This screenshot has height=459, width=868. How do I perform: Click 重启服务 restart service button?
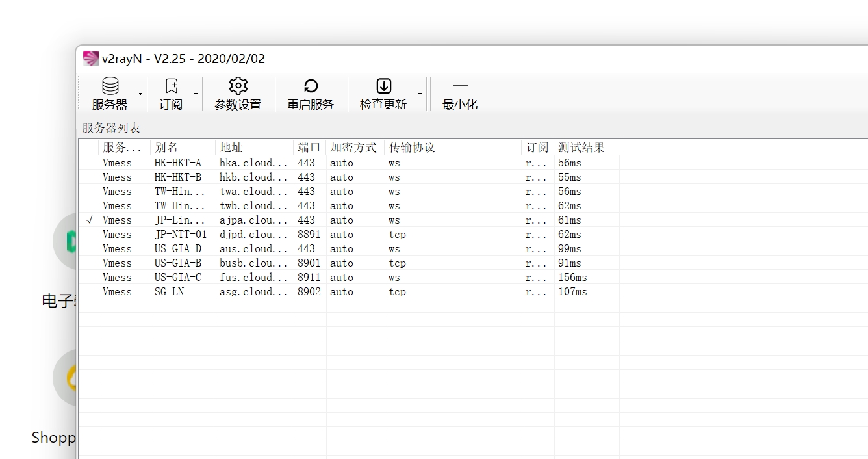311,94
